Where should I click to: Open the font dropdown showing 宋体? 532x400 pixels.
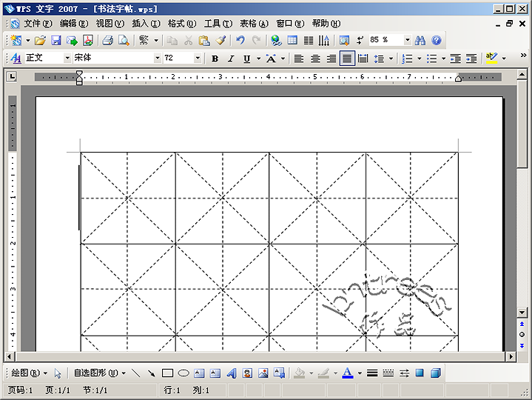coord(157,58)
